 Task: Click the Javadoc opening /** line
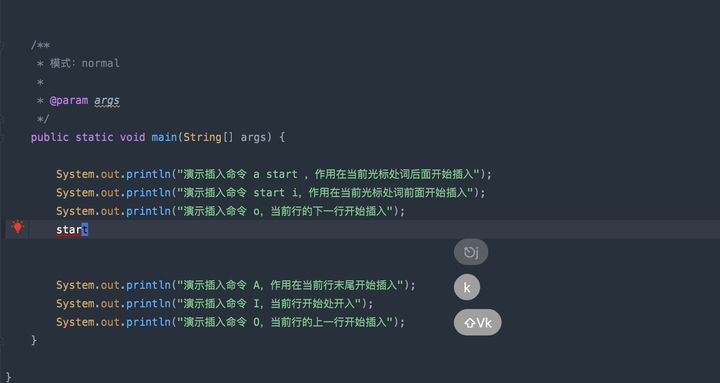tap(40, 45)
